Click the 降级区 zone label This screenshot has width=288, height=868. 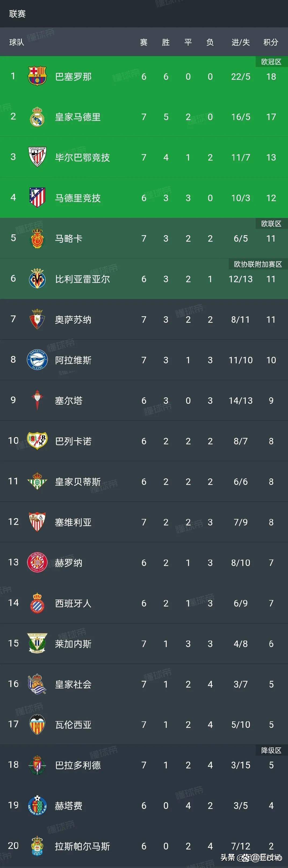coord(271,750)
